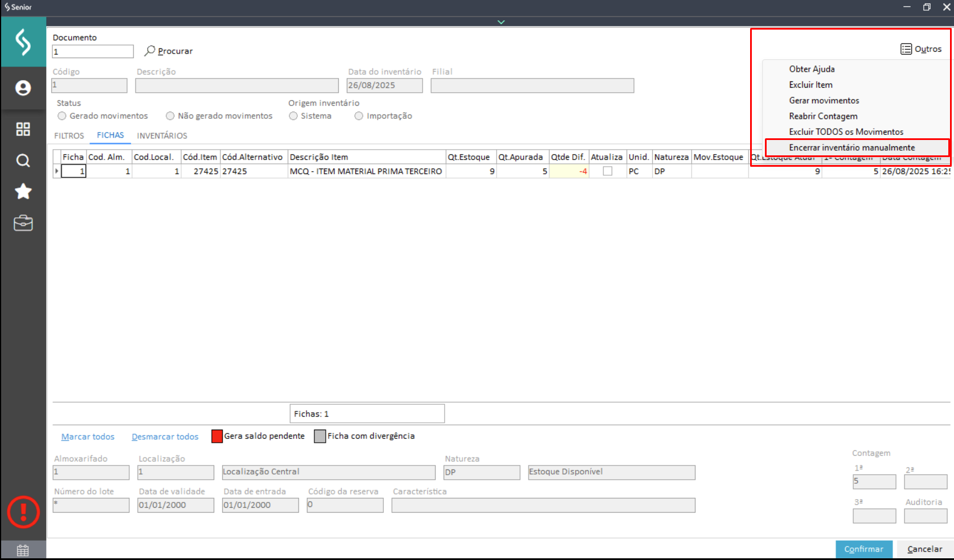Screen dimensions: 954x560
Task: Click the Cancelar button
Action: coord(924,549)
